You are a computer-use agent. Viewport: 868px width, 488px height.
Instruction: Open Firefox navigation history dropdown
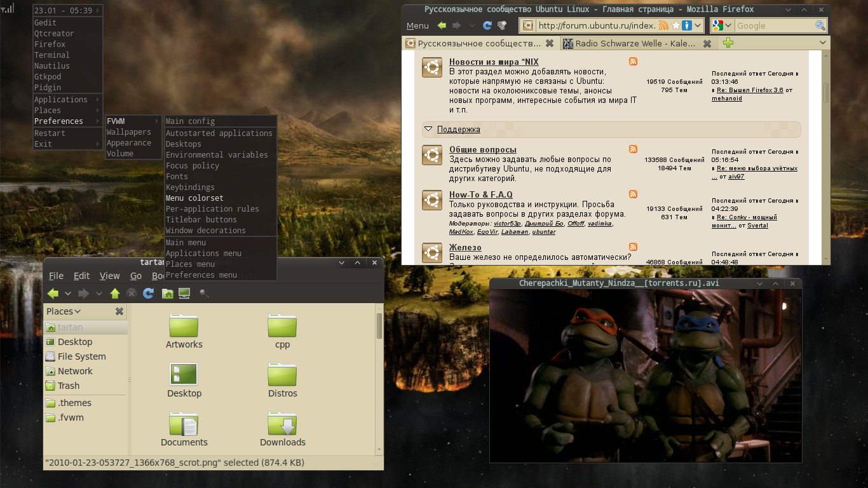coord(471,25)
